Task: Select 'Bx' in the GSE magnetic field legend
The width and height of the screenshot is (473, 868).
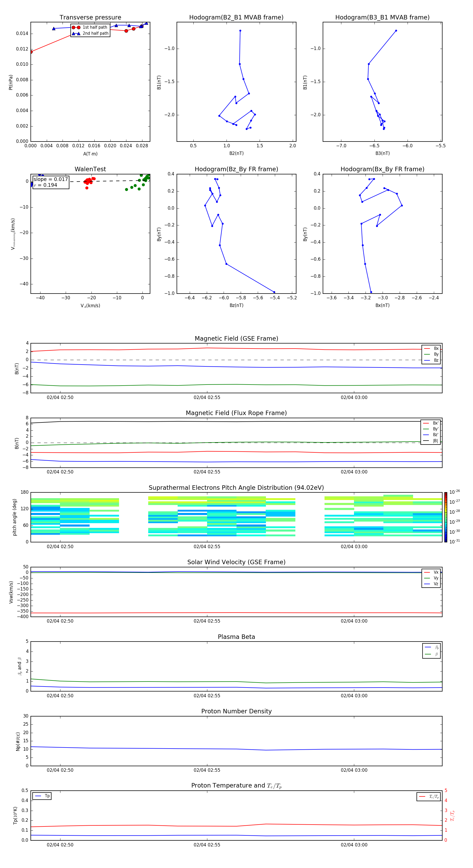Action: (x=431, y=349)
